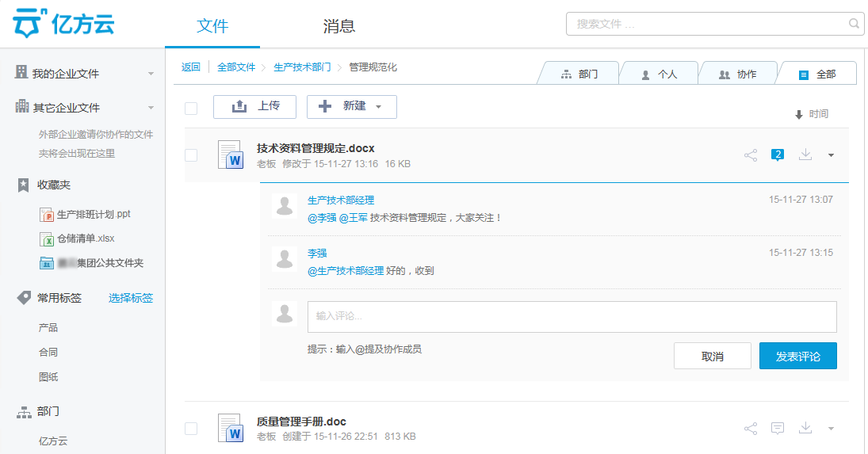Select the 协作 filter tab

click(x=737, y=74)
